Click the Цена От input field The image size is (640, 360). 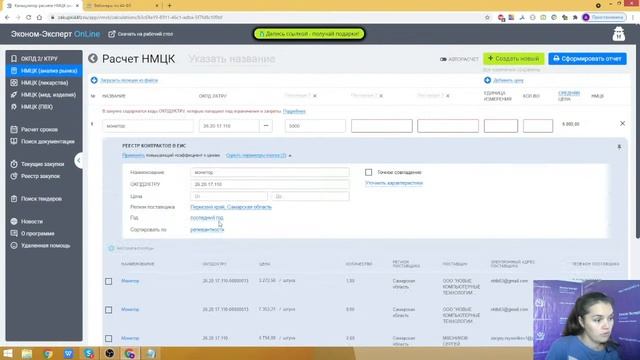point(229,196)
